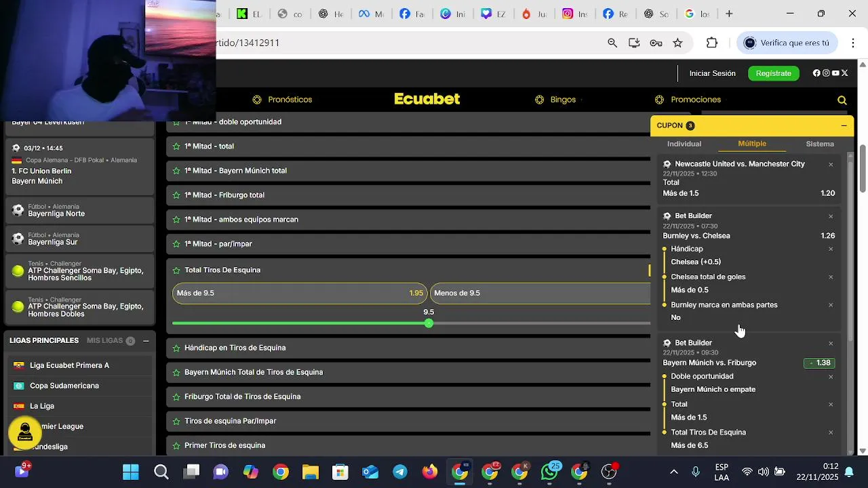Click the Ecuabet logo
This screenshot has width=868, height=488.
point(427,99)
